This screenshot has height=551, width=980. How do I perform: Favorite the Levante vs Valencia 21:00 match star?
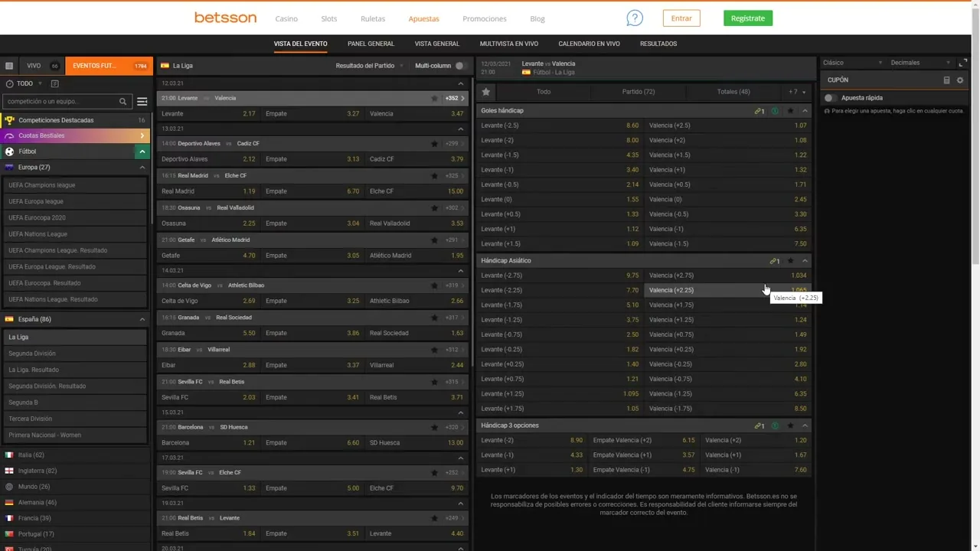(x=435, y=98)
